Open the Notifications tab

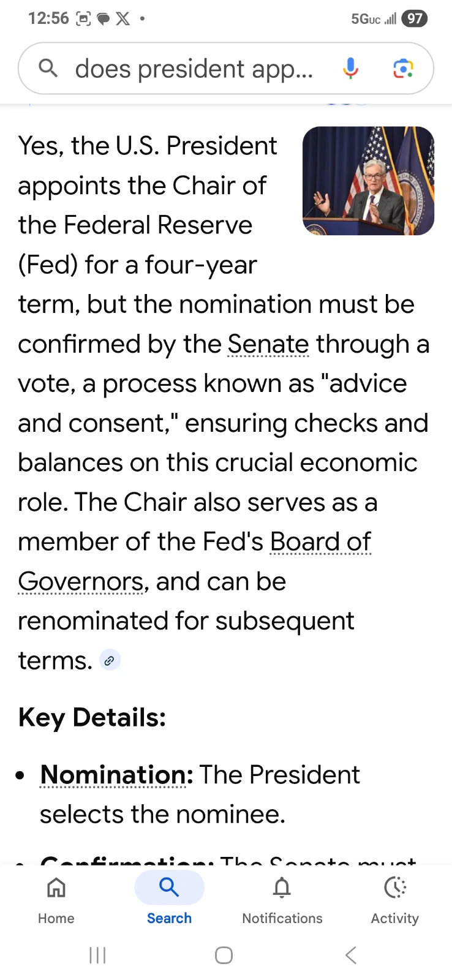tap(282, 899)
